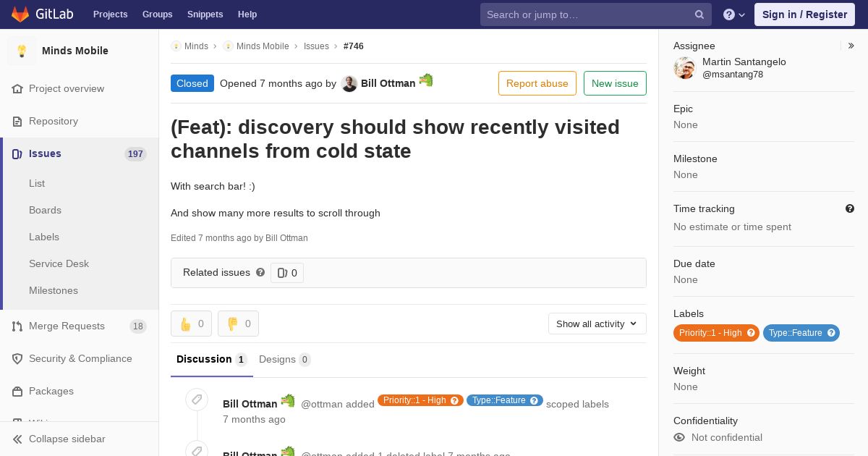This screenshot has height=456, width=868.
Task: Click the Repository file icon
Action: (x=17, y=121)
